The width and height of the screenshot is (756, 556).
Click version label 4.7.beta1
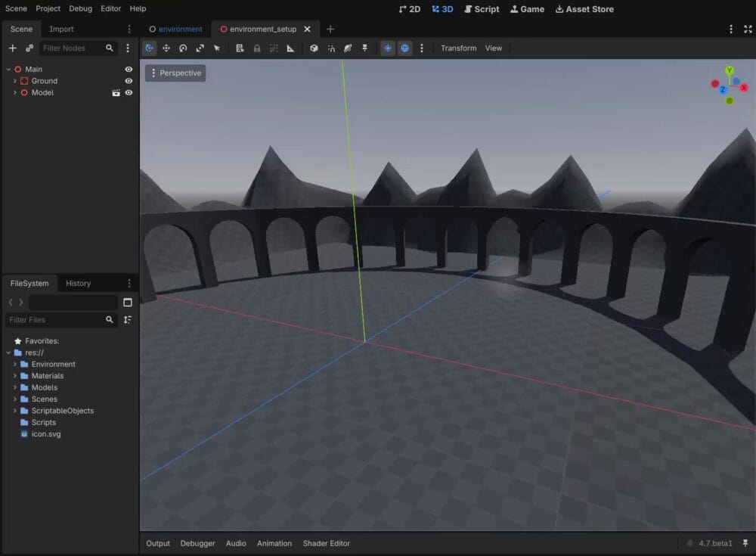point(715,543)
